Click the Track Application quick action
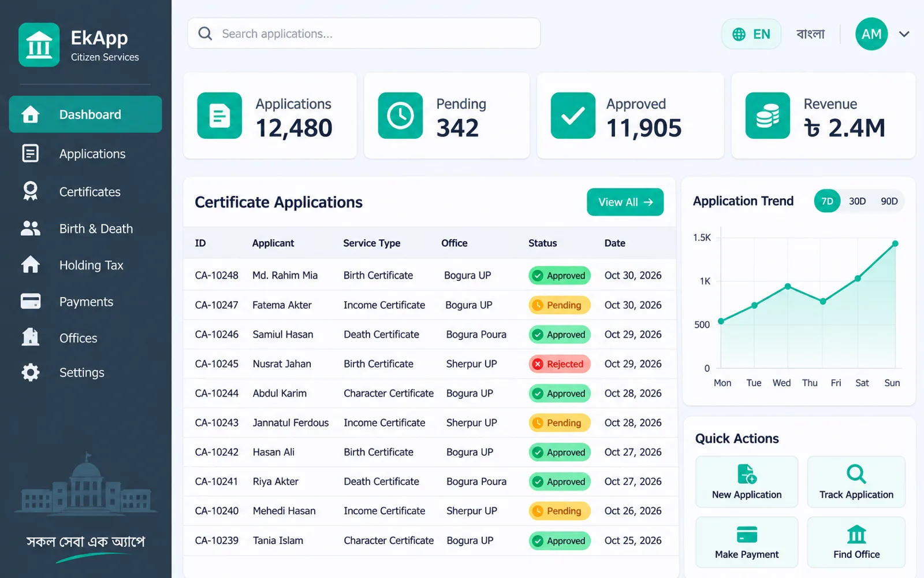Image resolution: width=924 pixels, height=578 pixels. (856, 481)
